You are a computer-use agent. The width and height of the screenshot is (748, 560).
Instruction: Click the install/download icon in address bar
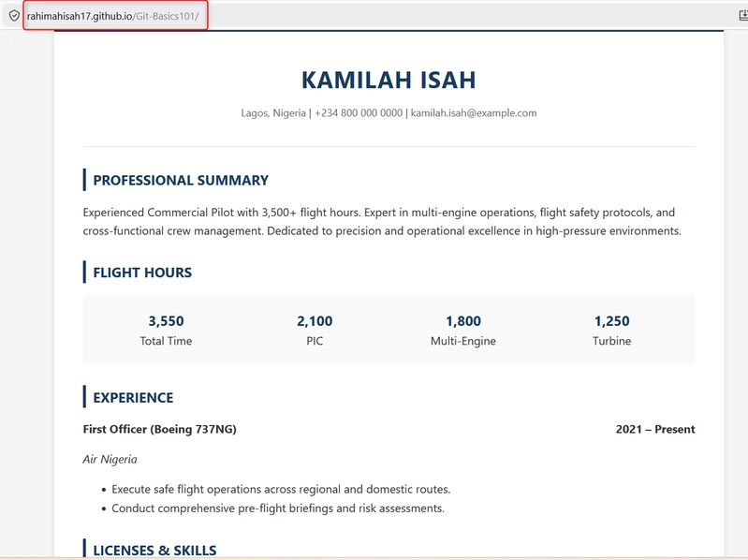point(743,16)
